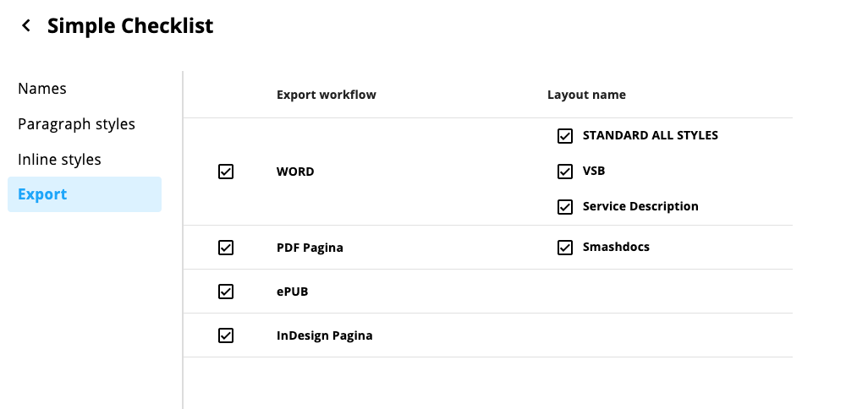Click the PDF Pagina workflow label
868x409 pixels.
(x=310, y=248)
